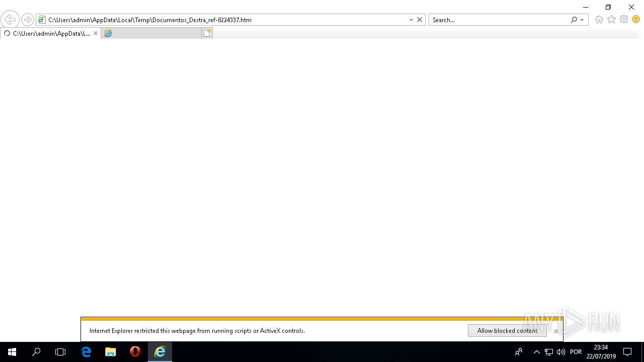Screen dimensions: 644x362
Task: Click Allow blocked content button
Action: click(x=507, y=330)
